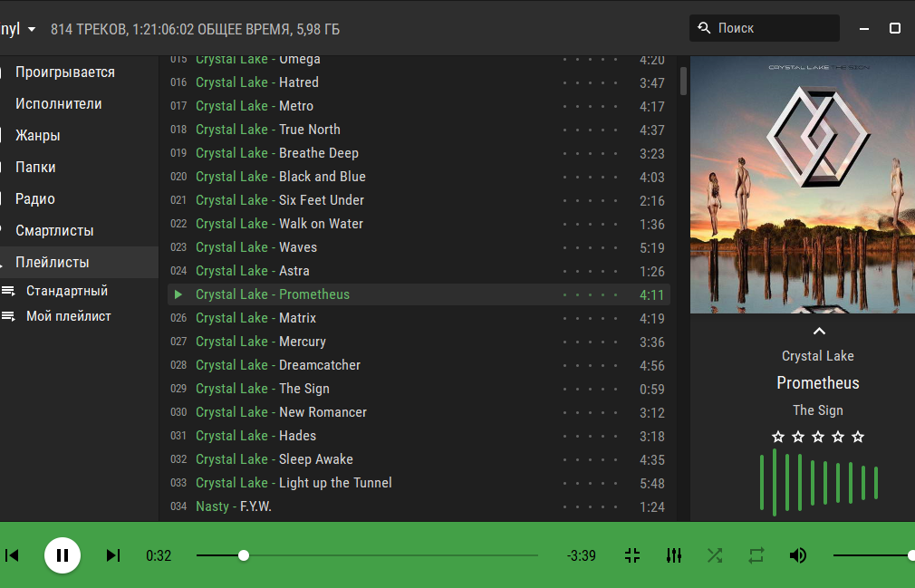Click the playback progress slider
915x588 pixels.
tap(367, 555)
